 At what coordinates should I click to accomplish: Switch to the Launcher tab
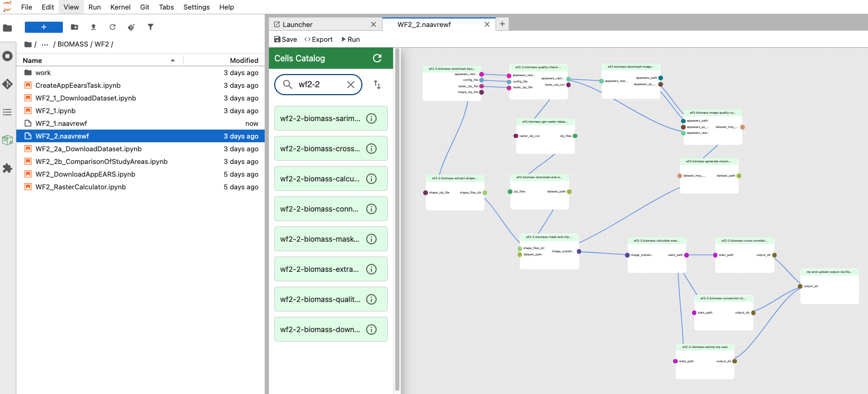(x=297, y=24)
